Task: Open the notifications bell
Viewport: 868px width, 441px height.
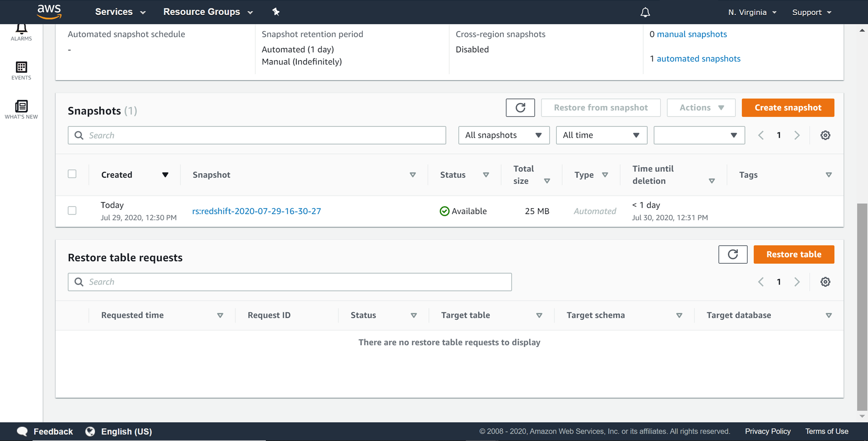Action: coord(645,12)
